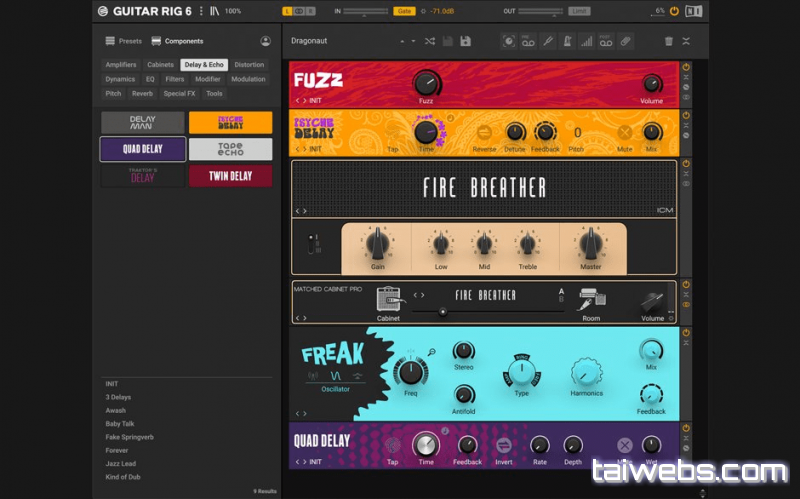The width and height of the screenshot is (800, 499).
Task: Click the Cabinet icon in Matched Cabinet Pro
Action: [x=388, y=299]
